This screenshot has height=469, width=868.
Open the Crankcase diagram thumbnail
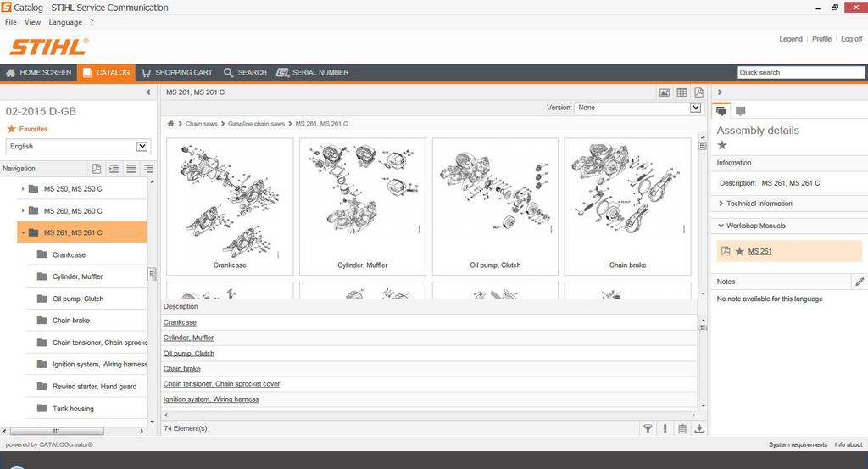[x=230, y=207]
